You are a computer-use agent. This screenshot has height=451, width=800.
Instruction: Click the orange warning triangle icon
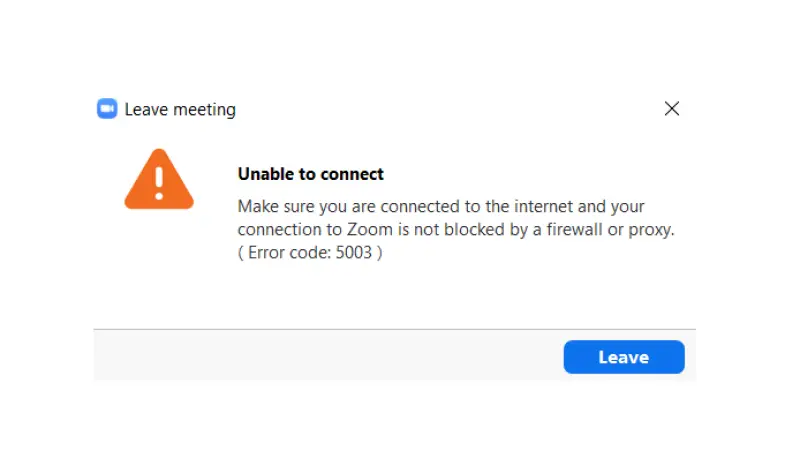click(x=158, y=181)
